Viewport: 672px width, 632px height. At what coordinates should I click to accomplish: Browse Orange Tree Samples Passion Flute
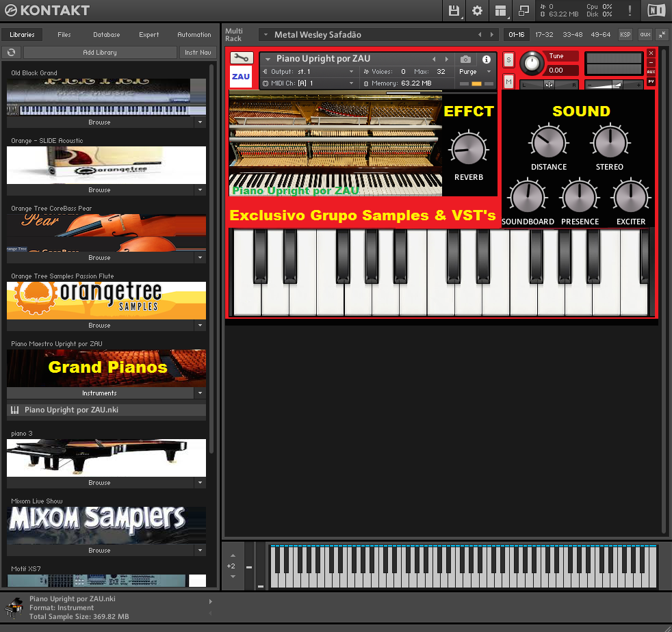tap(100, 325)
